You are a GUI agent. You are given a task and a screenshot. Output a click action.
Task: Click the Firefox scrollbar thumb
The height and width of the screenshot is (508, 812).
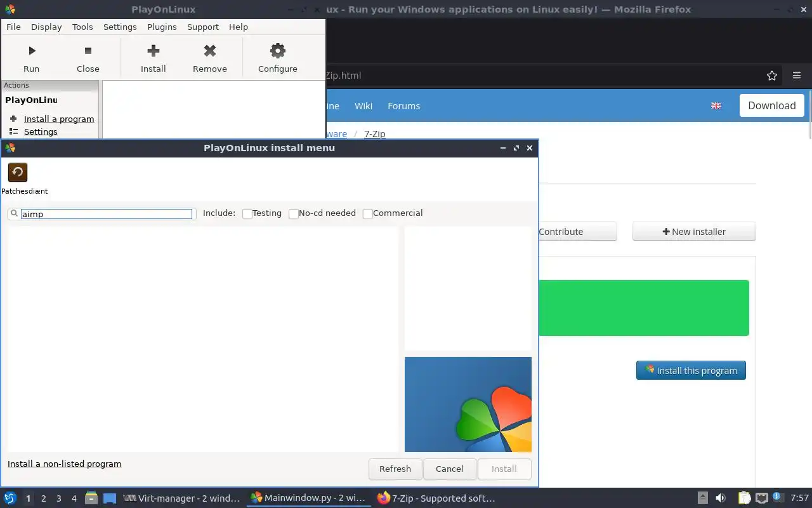click(809, 114)
